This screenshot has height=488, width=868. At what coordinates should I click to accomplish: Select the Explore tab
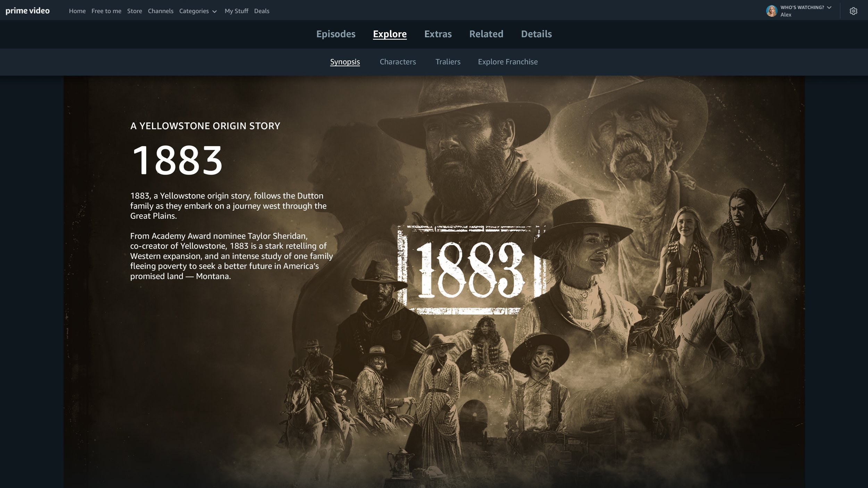pyautogui.click(x=390, y=34)
